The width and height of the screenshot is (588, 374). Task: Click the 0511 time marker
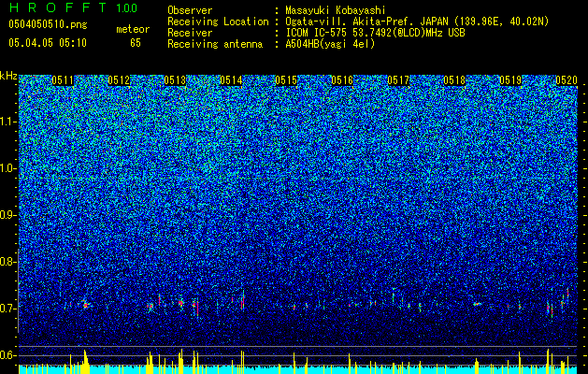click(63, 80)
